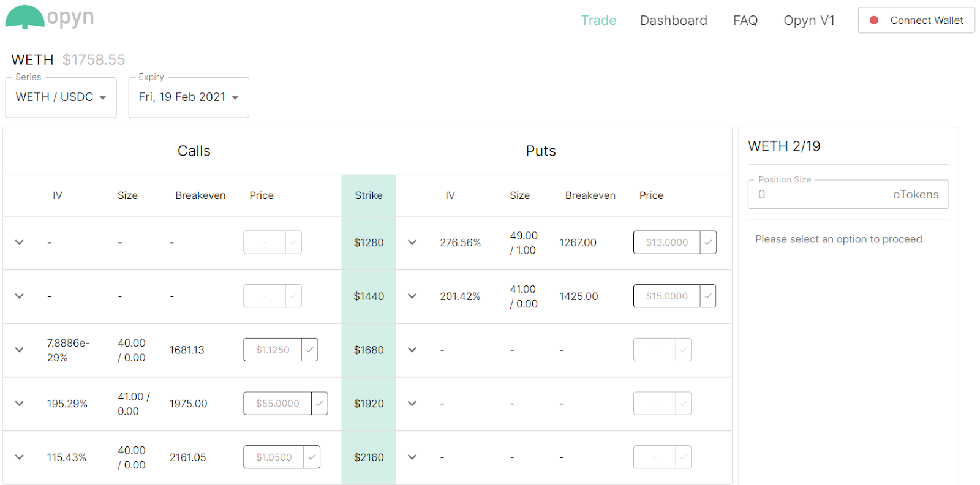Open the Expiry date dropdown
The width and height of the screenshot is (980, 485).
[x=188, y=97]
